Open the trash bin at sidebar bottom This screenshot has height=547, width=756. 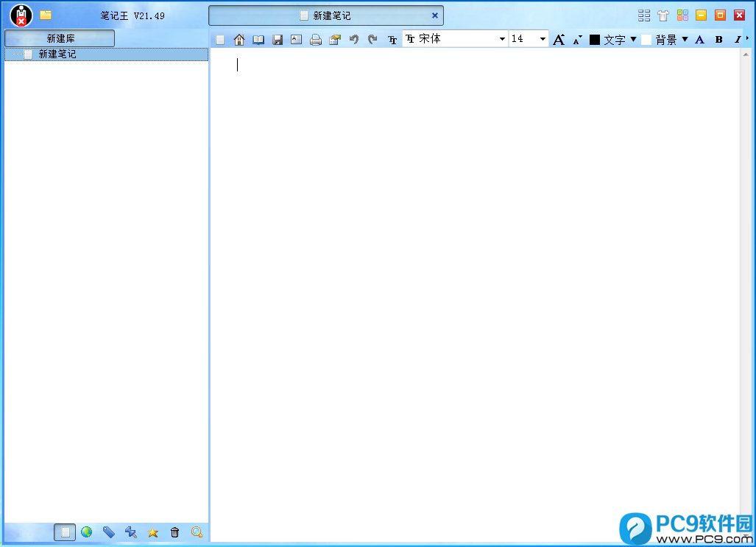point(175,532)
